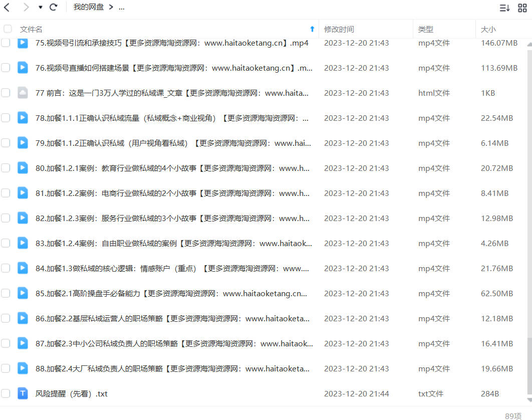Open the sort order menu icon
Viewport: 532px width, 420px height.
click(x=504, y=8)
